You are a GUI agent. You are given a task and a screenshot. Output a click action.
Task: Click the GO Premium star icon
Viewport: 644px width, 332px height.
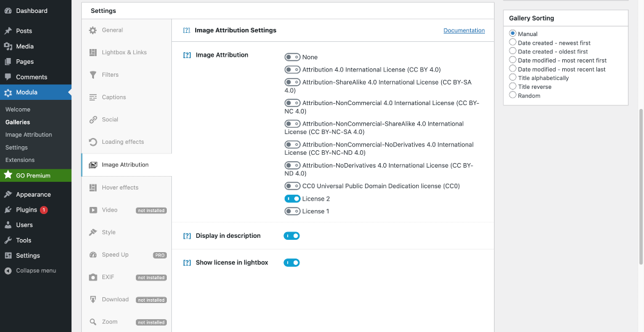pos(8,175)
